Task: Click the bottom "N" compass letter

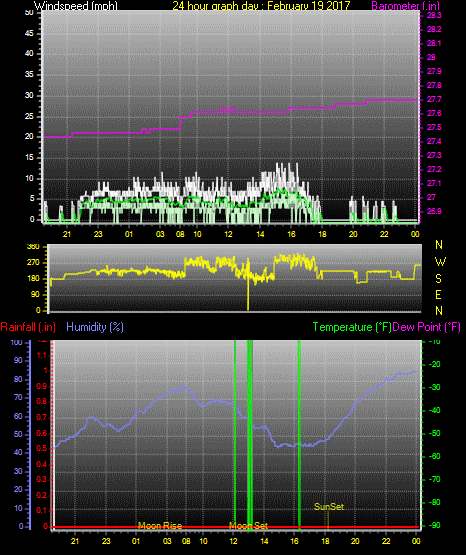Action: coord(439,311)
